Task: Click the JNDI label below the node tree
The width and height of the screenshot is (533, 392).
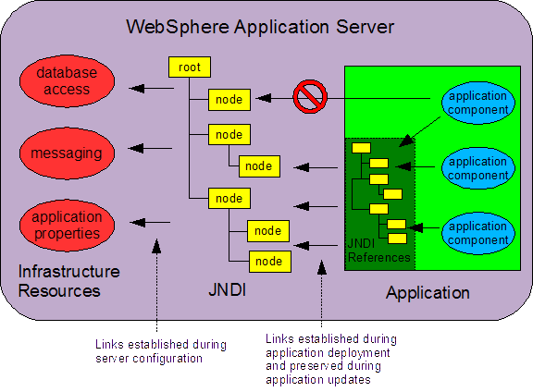Action: coord(227,289)
